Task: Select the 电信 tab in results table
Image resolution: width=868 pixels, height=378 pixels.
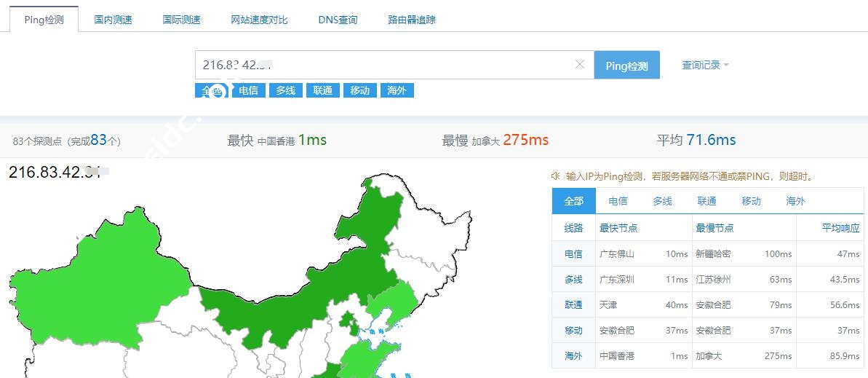Action: click(x=618, y=201)
